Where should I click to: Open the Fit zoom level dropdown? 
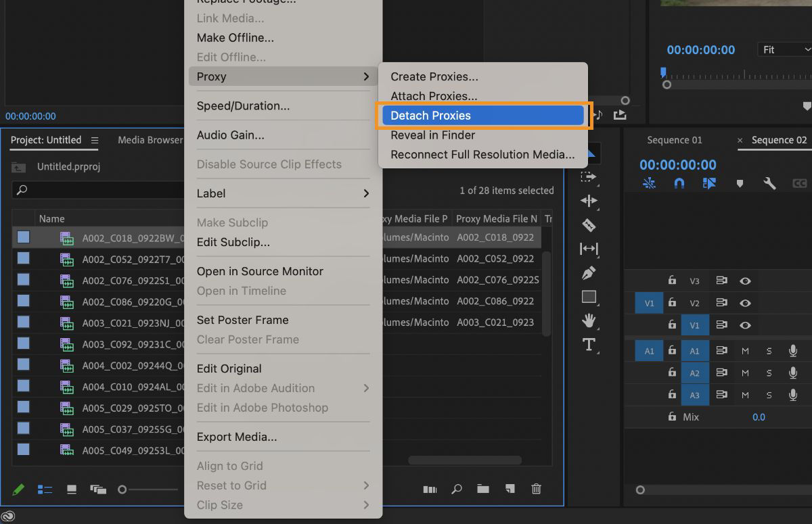point(785,49)
